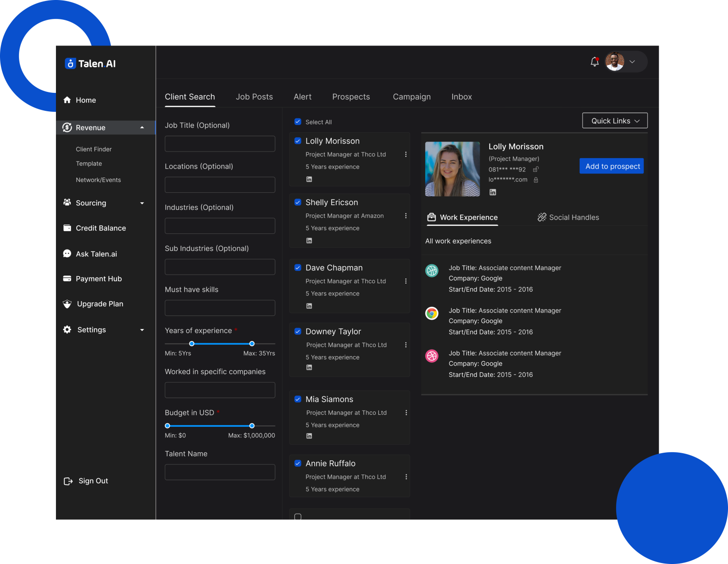Click the Must have skills input field
The image size is (728, 564).
point(220,308)
